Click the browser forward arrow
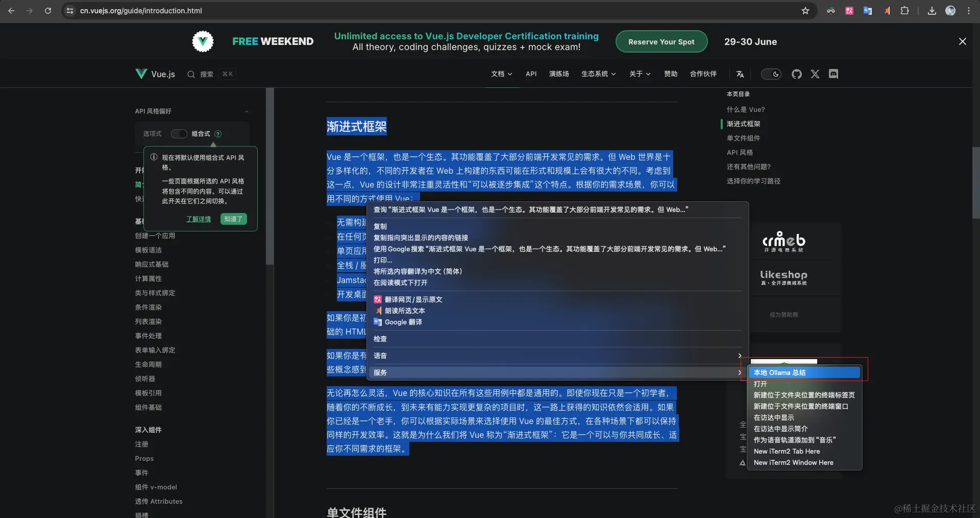This screenshot has height=518, width=980. tap(30, 10)
